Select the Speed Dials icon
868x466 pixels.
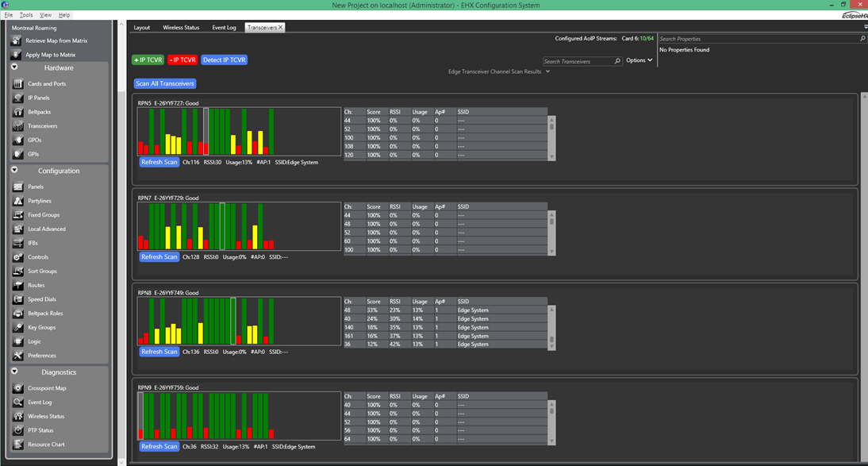tap(17, 299)
